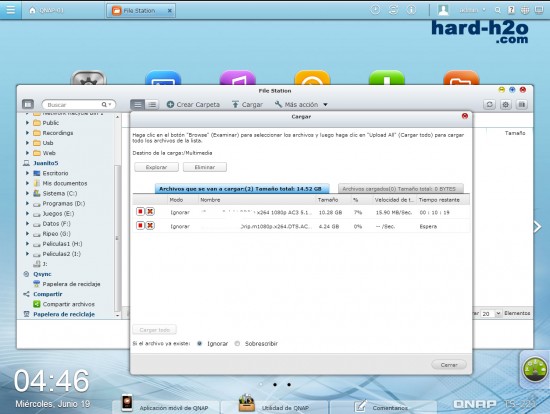Image resolution: width=550 pixels, height=414 pixels.
Task: Expand the Peliculas1 (H:) drive node
Action: (x=27, y=243)
